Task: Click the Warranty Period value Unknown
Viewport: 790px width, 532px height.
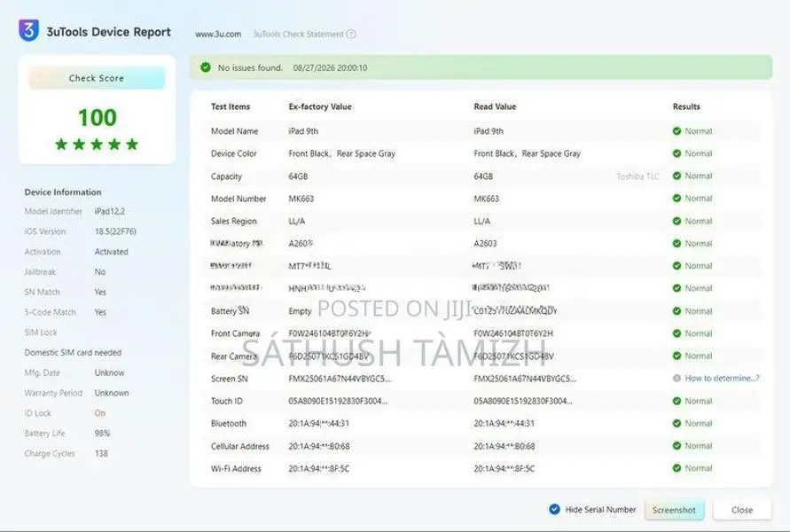Action: [x=112, y=393]
